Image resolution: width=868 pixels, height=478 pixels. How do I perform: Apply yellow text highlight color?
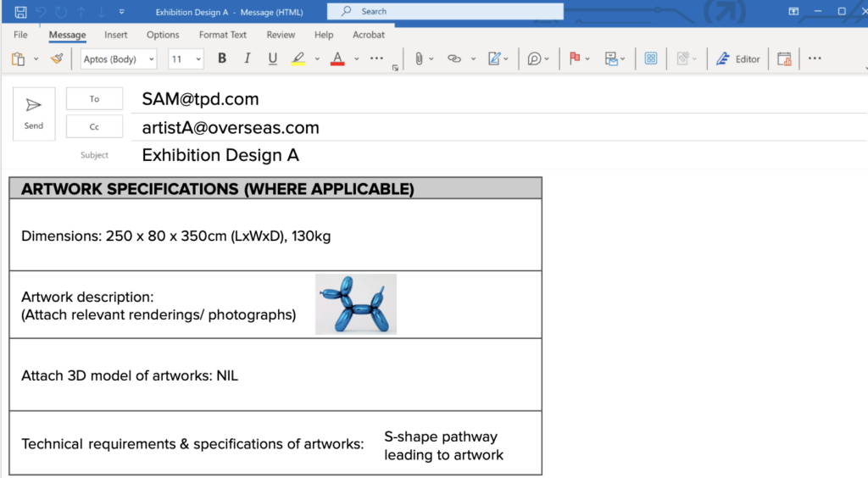point(298,58)
